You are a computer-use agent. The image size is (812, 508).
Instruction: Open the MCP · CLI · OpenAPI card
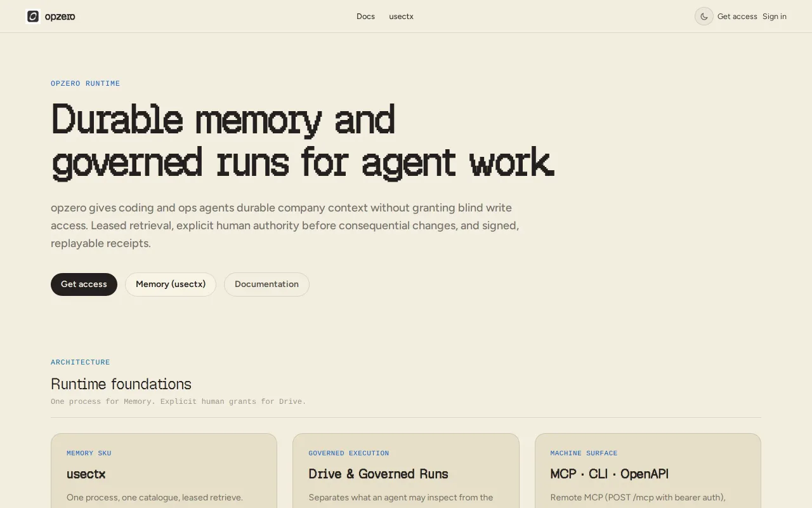pyautogui.click(x=648, y=471)
